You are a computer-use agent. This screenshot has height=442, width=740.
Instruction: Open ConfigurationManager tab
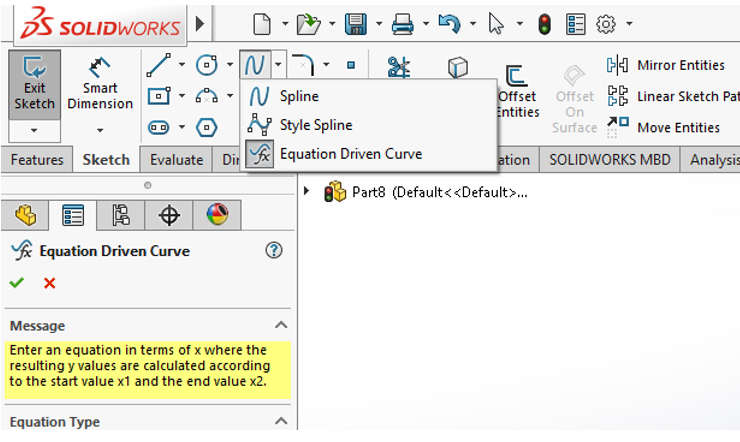click(x=121, y=215)
